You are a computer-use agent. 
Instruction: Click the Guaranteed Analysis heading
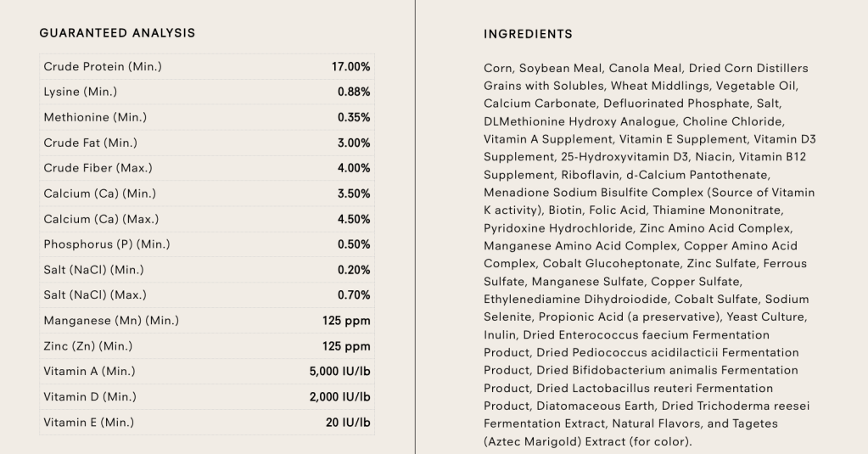tap(117, 33)
